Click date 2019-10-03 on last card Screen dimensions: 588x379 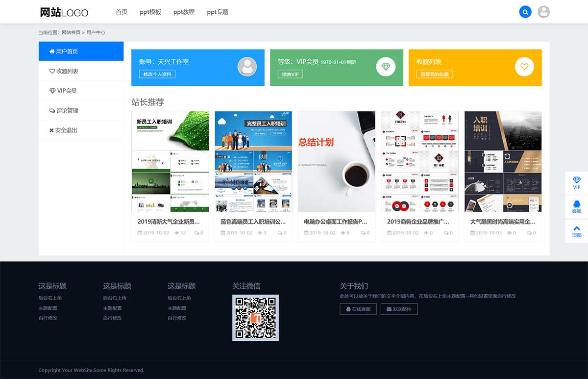pyautogui.click(x=489, y=233)
